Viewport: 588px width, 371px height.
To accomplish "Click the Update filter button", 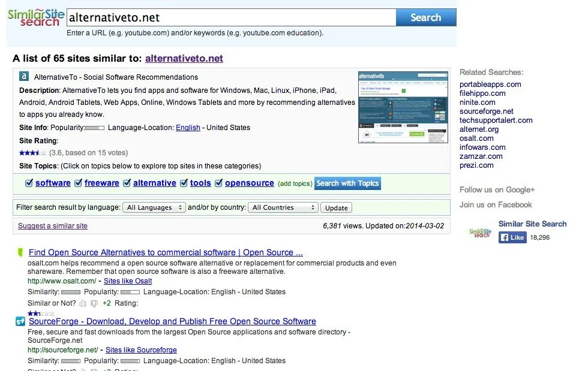I will click(337, 207).
